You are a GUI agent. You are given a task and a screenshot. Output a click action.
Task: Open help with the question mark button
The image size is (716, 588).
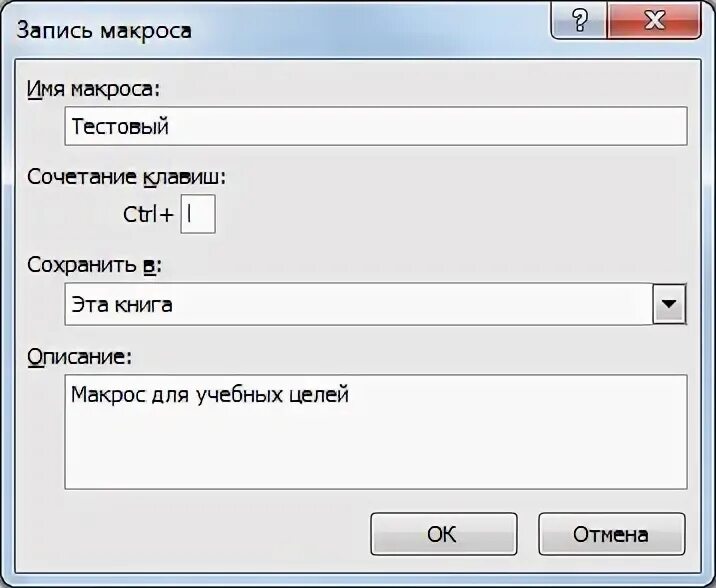pos(579,20)
